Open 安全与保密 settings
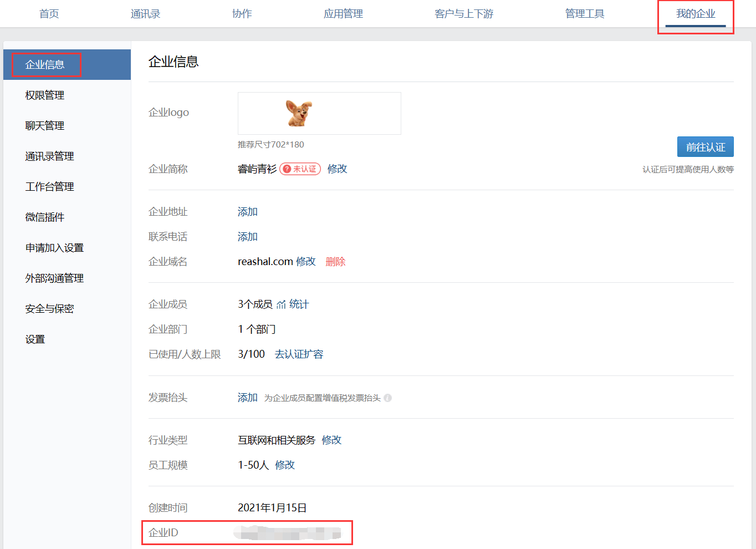756x549 pixels. tap(47, 308)
